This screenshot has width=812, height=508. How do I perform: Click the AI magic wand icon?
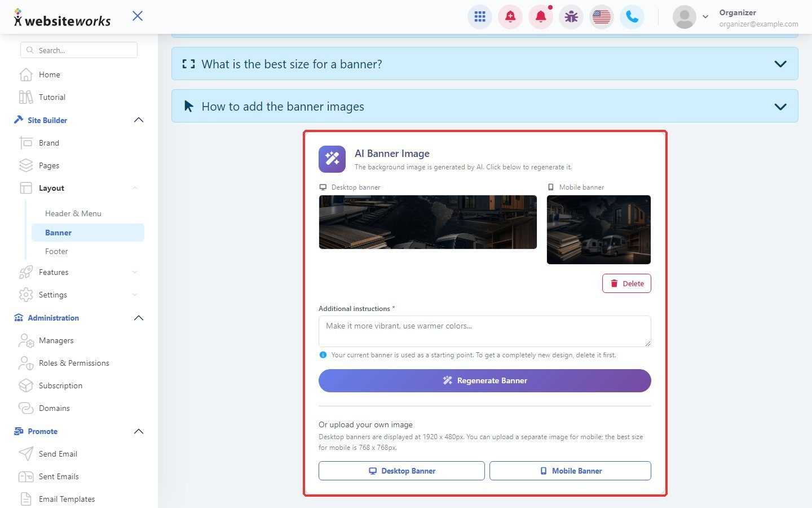point(332,159)
